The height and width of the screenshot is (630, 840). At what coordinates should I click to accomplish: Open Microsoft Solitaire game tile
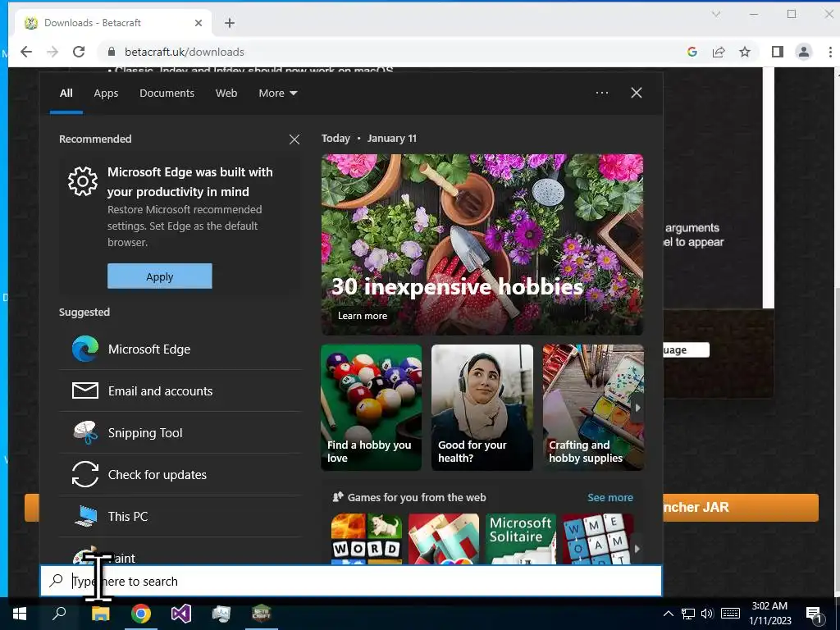click(521, 539)
